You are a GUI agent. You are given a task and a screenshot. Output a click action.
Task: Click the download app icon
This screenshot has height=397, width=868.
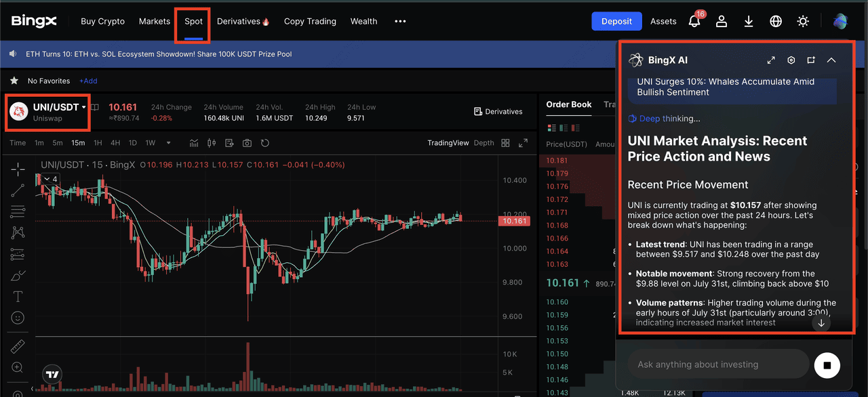tap(749, 21)
